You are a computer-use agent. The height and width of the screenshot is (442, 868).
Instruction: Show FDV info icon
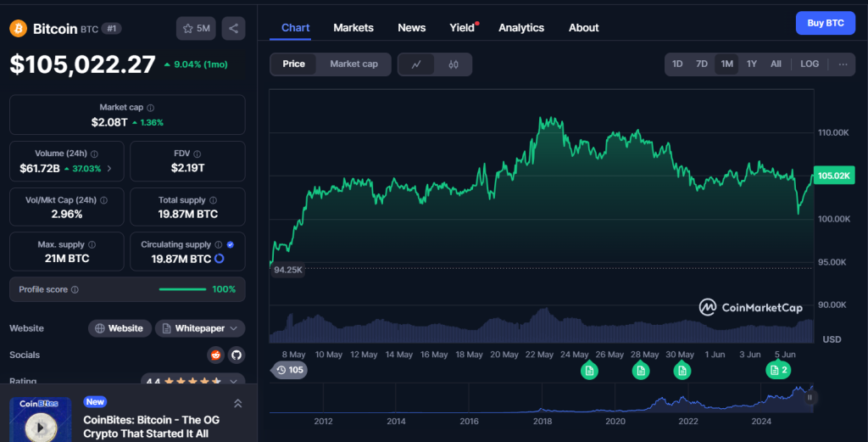(197, 154)
